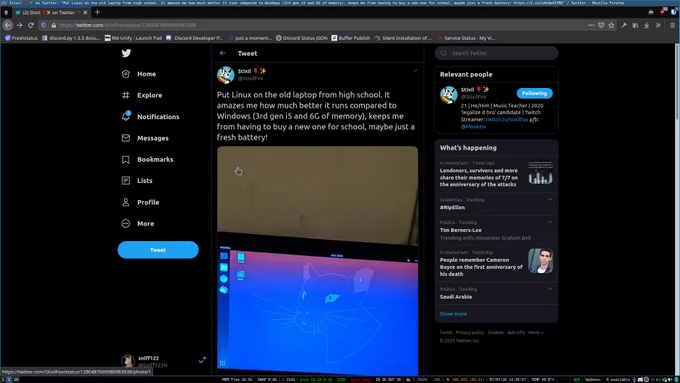Open the twitch.tv link in Stixil's bio
680x383 pixels.
coord(507,119)
